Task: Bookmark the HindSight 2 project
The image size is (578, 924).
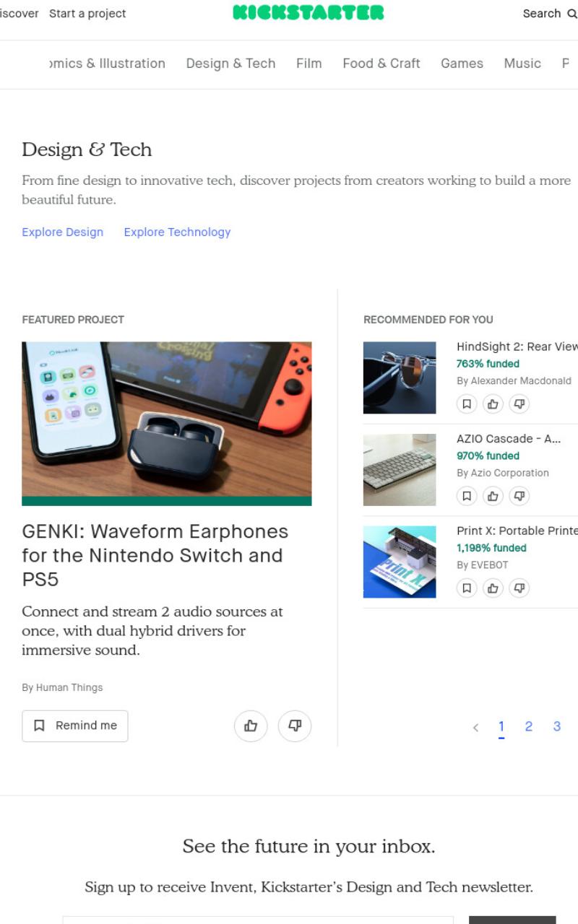Action: pyautogui.click(x=467, y=404)
